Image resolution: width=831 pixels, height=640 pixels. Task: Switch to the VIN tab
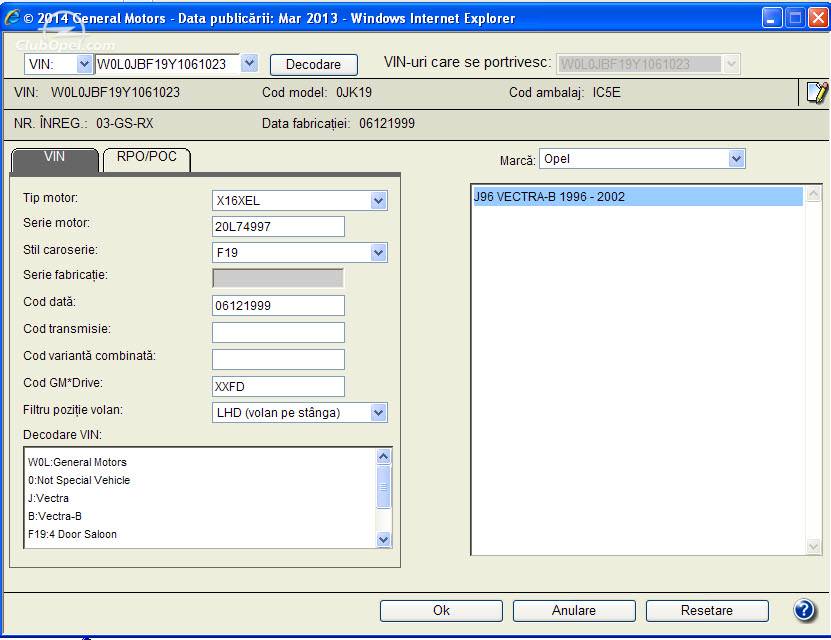coord(55,159)
